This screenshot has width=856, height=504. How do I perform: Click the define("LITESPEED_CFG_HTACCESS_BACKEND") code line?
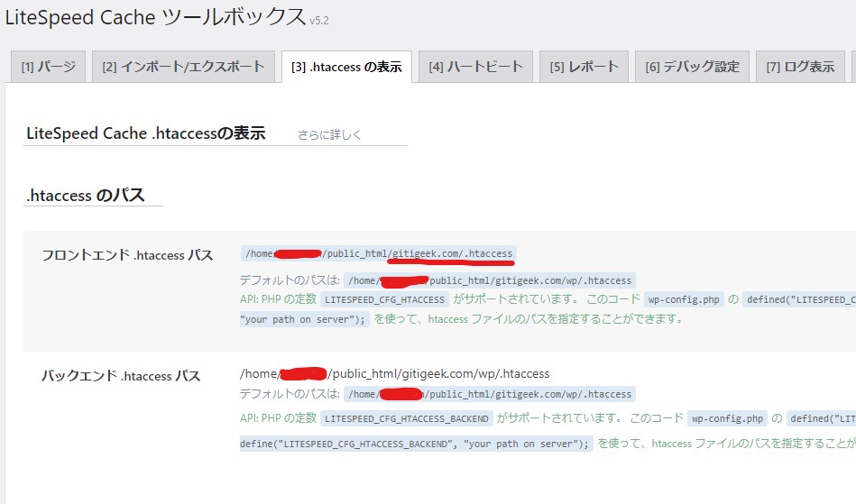click(415, 443)
